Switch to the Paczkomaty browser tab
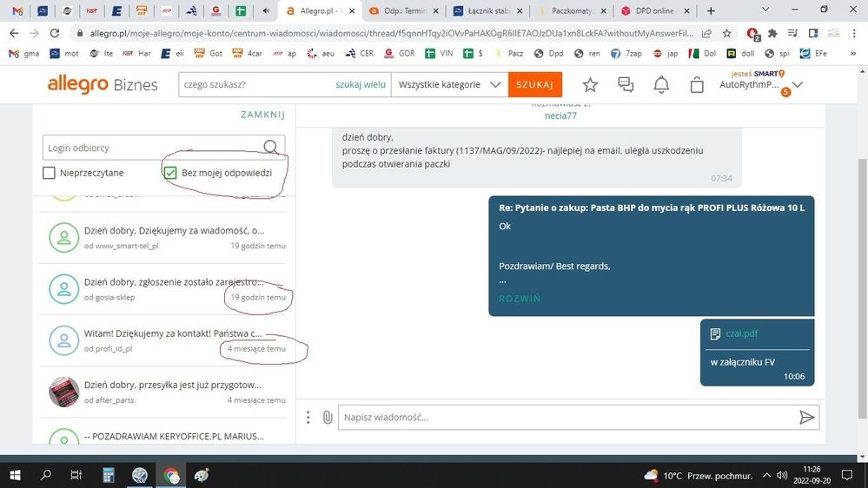Image resolution: width=868 pixels, height=488 pixels. point(572,10)
